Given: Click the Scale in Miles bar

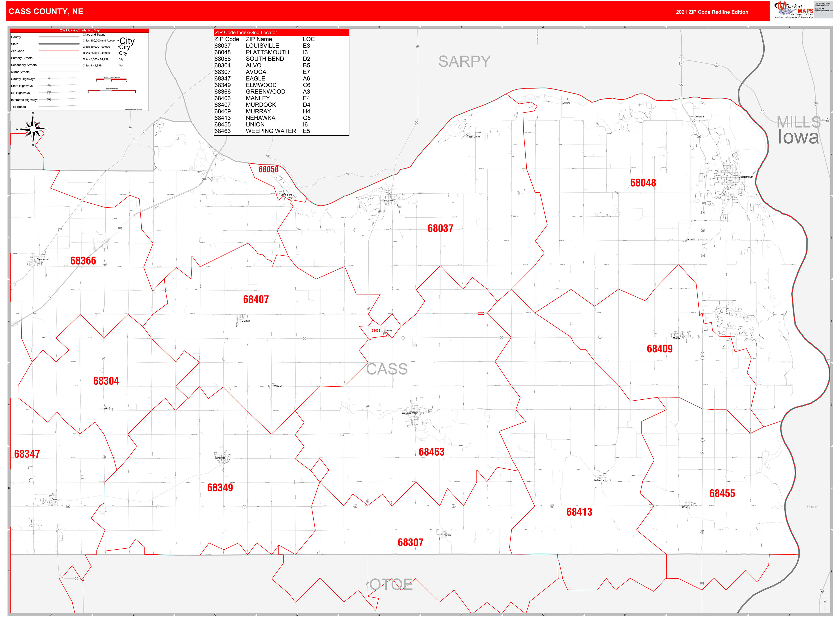Looking at the screenshot, I should pyautogui.click(x=112, y=91).
